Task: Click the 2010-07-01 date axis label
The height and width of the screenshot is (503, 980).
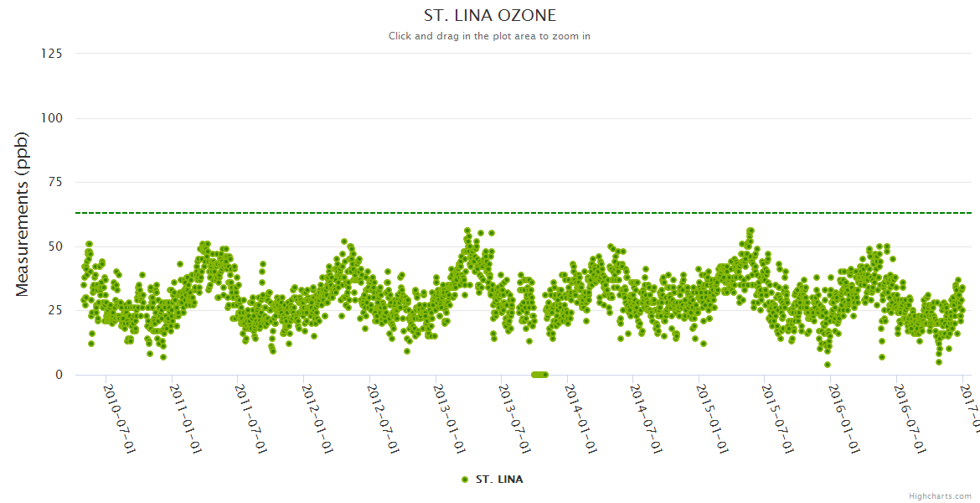Action: pos(119,407)
